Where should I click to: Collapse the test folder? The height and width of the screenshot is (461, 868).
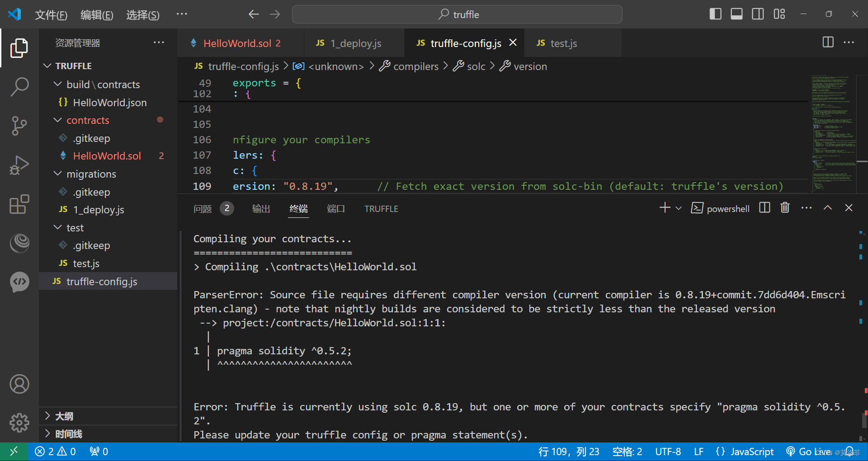click(x=108, y=228)
